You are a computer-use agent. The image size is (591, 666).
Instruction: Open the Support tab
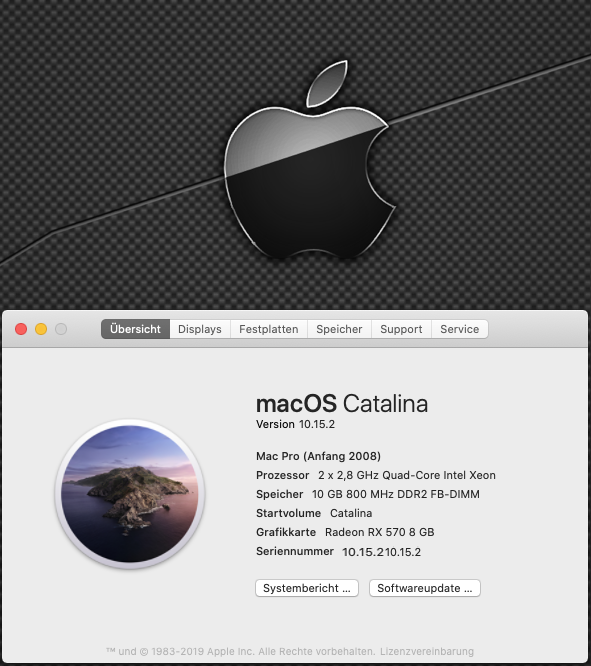click(x=401, y=329)
